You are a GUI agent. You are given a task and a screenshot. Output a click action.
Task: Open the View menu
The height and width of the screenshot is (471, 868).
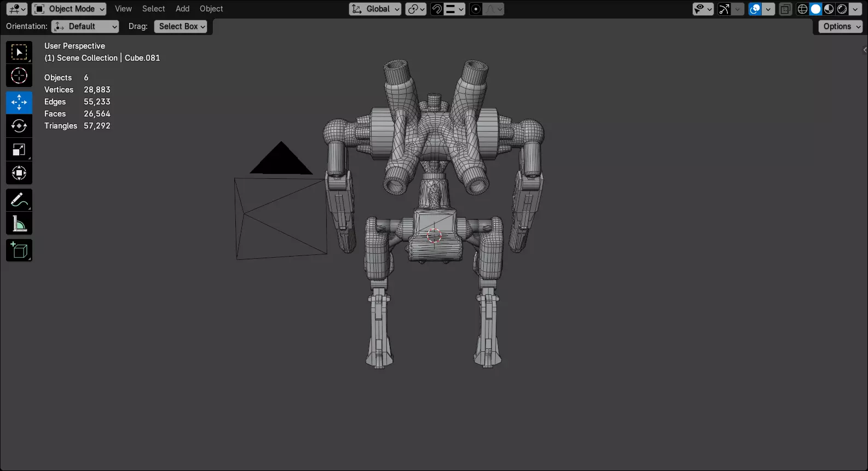[x=123, y=9]
